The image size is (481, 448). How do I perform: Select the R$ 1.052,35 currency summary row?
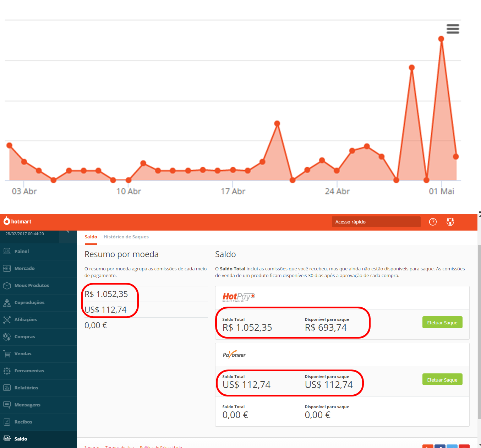[146, 294]
